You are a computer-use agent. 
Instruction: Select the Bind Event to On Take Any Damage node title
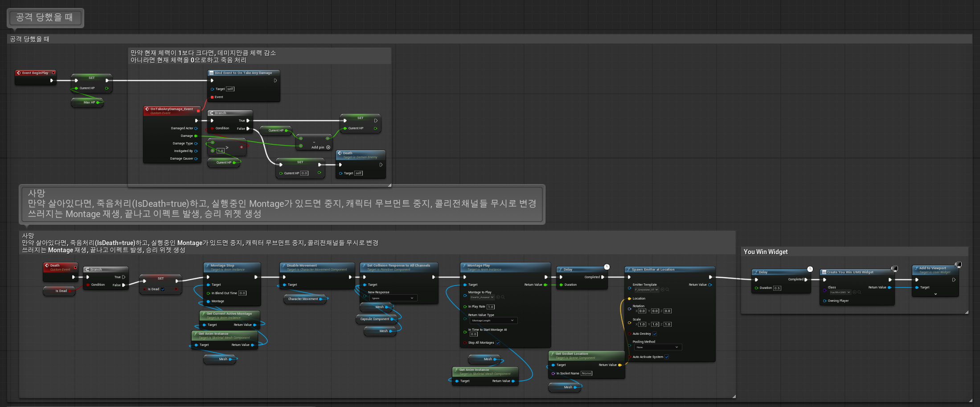click(x=243, y=73)
